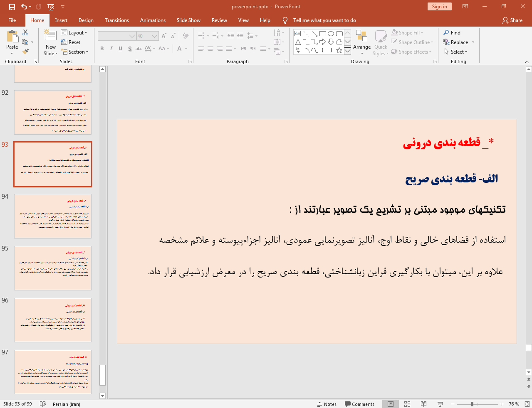
Task: Click Persian (Iran) language indicator
Action: 67,404
